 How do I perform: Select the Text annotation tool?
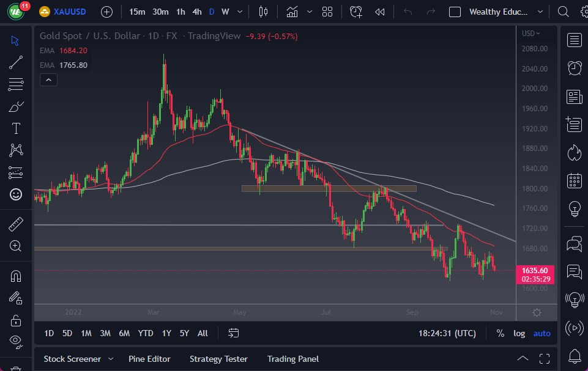[16, 128]
